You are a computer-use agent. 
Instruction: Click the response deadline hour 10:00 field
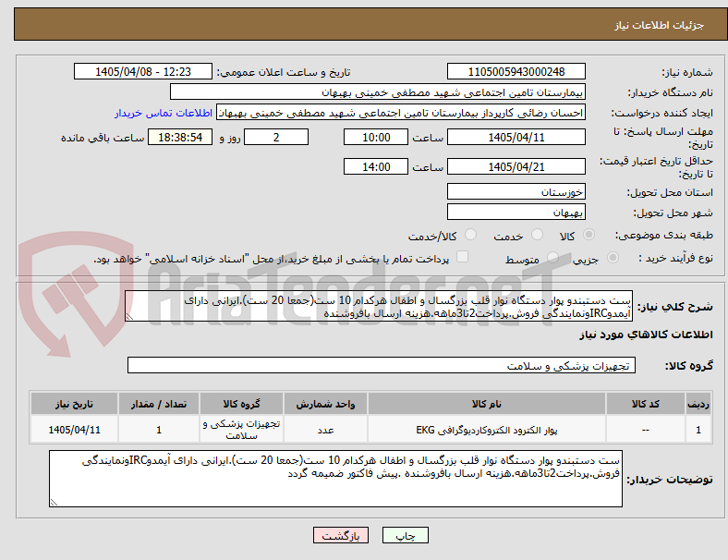click(x=376, y=137)
